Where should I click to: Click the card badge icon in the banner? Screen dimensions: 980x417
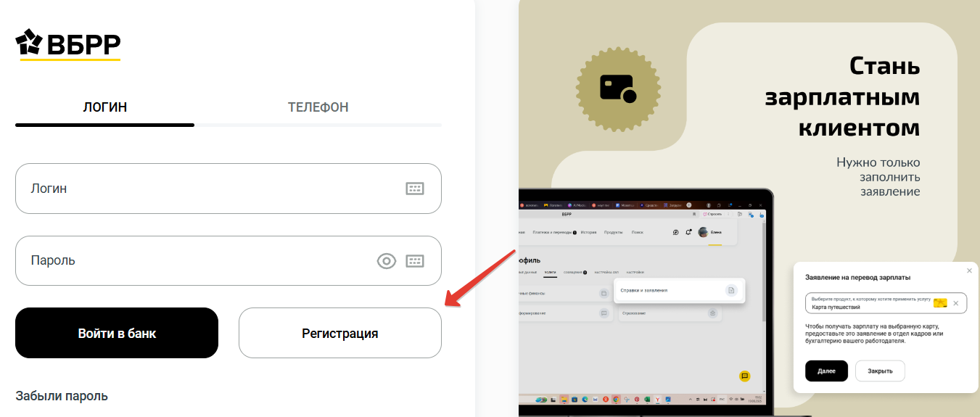point(618,88)
